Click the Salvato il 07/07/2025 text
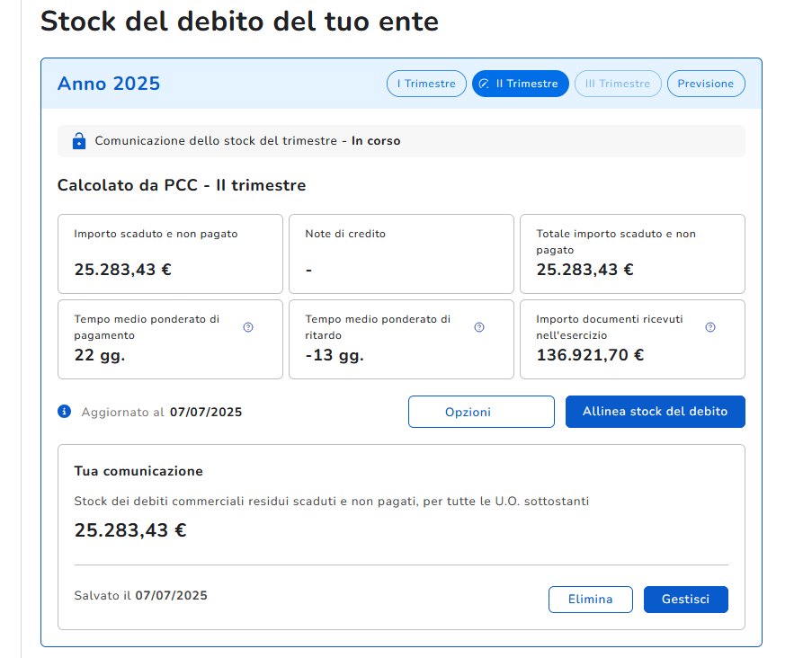This screenshot has height=658, width=812. [x=140, y=595]
